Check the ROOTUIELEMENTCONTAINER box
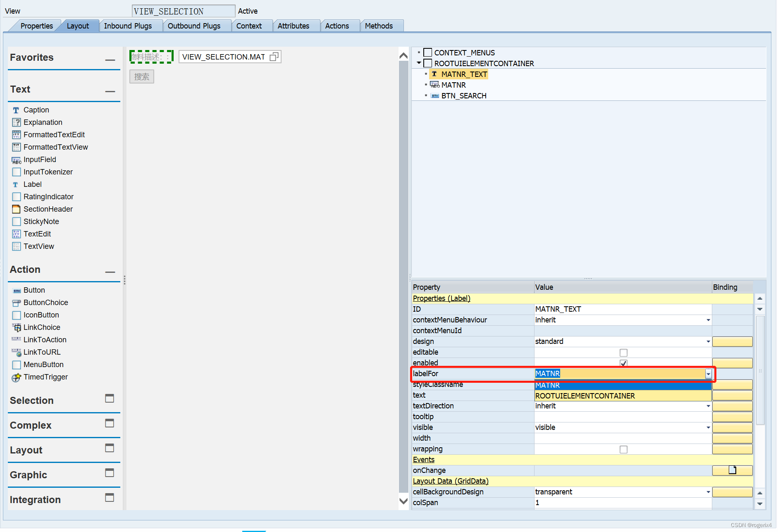 click(x=428, y=63)
